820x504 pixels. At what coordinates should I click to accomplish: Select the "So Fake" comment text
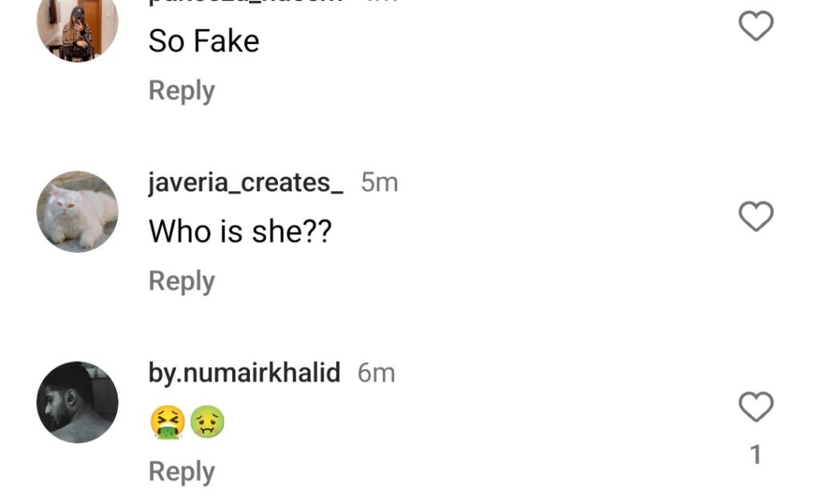point(203,42)
